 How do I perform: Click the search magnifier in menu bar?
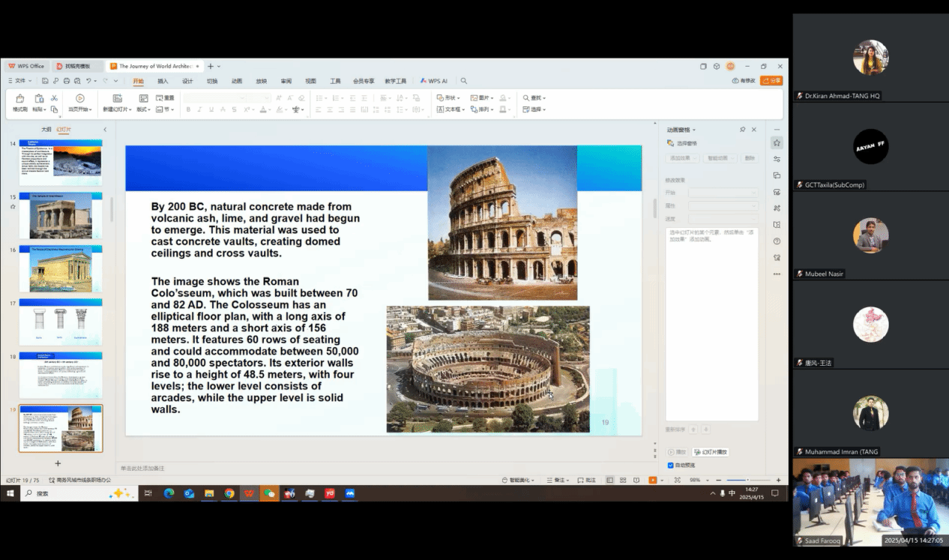click(x=464, y=81)
